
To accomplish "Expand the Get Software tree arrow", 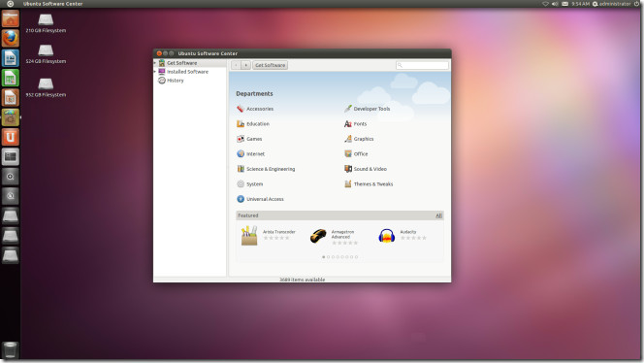I will coord(155,63).
